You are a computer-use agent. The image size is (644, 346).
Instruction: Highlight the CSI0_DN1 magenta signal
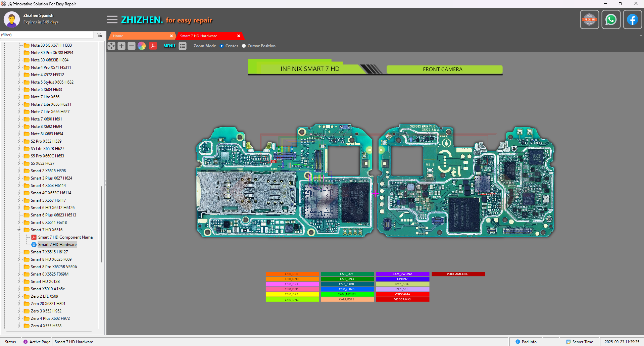click(x=292, y=289)
